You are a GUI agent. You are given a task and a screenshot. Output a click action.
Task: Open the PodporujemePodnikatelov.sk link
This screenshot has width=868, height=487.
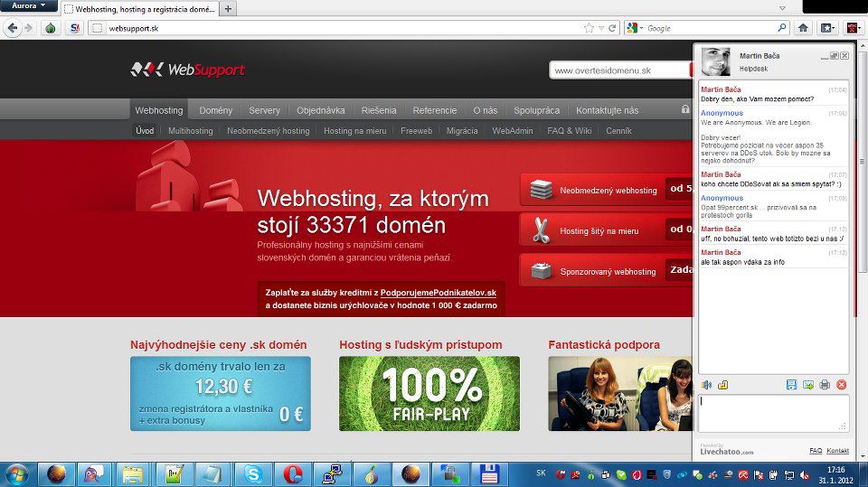click(x=438, y=293)
